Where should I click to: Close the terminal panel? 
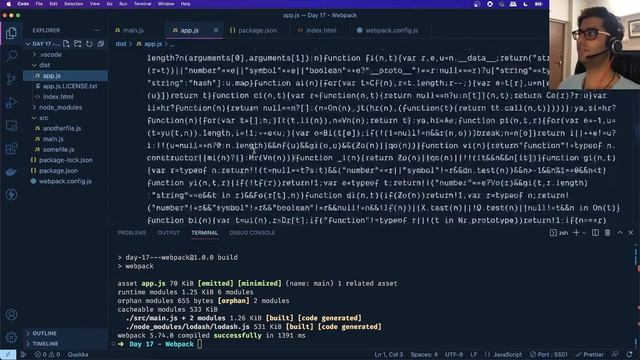point(631,233)
